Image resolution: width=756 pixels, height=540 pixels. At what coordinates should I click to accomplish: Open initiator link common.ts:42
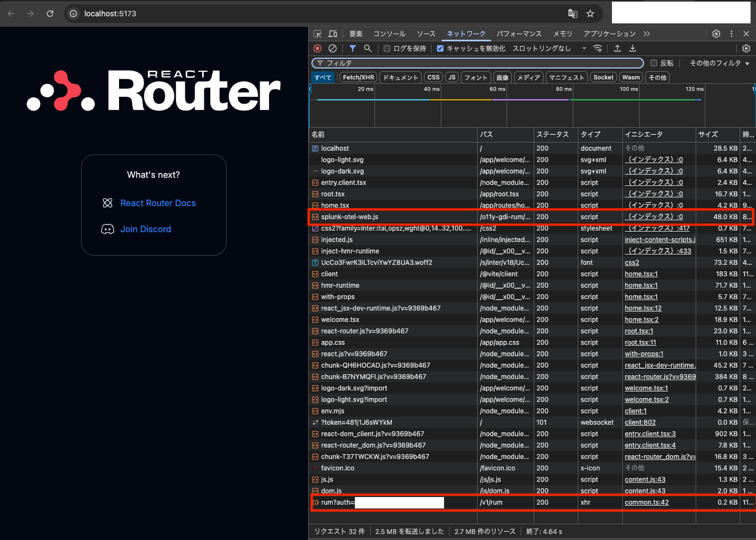pos(647,502)
